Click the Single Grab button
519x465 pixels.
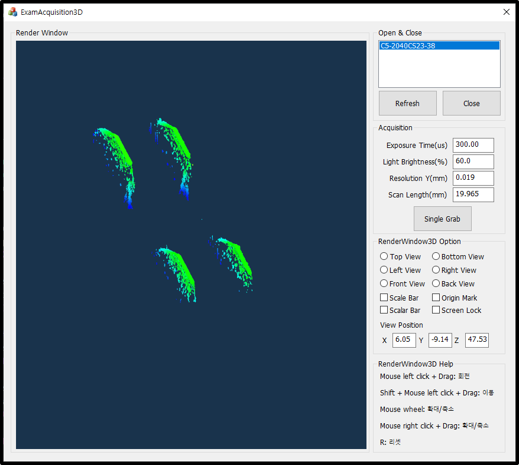[x=442, y=219]
